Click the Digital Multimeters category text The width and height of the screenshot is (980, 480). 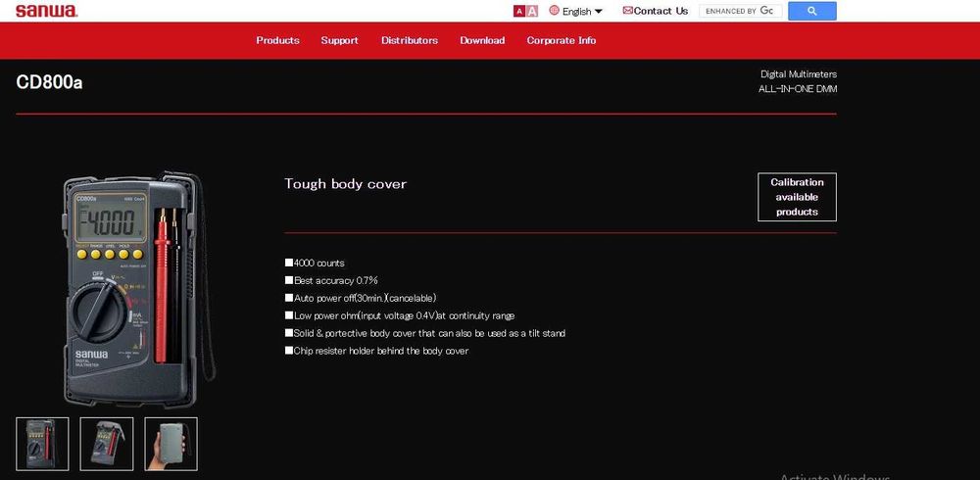pyautogui.click(x=798, y=73)
